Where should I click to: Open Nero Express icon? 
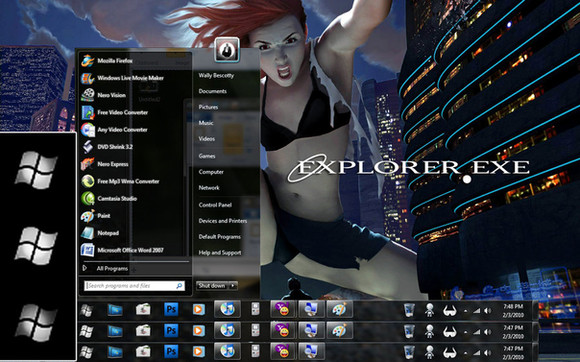tap(88, 164)
